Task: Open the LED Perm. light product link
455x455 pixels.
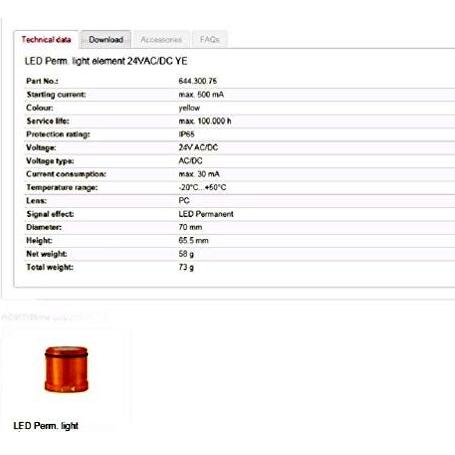Action: point(46,426)
